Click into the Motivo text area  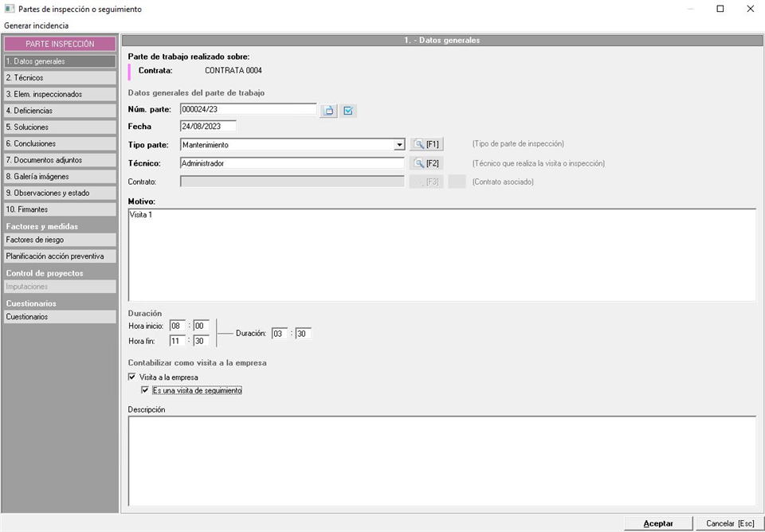(x=442, y=255)
